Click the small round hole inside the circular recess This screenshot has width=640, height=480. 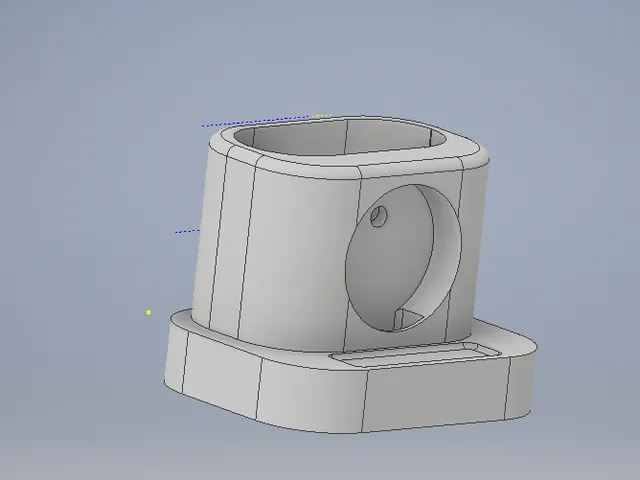tap(379, 216)
